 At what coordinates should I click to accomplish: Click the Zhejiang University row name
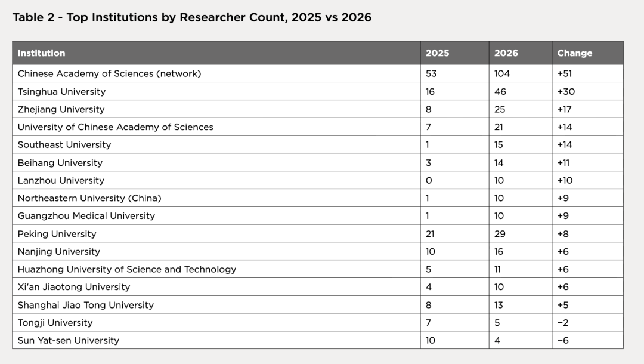[61, 109]
